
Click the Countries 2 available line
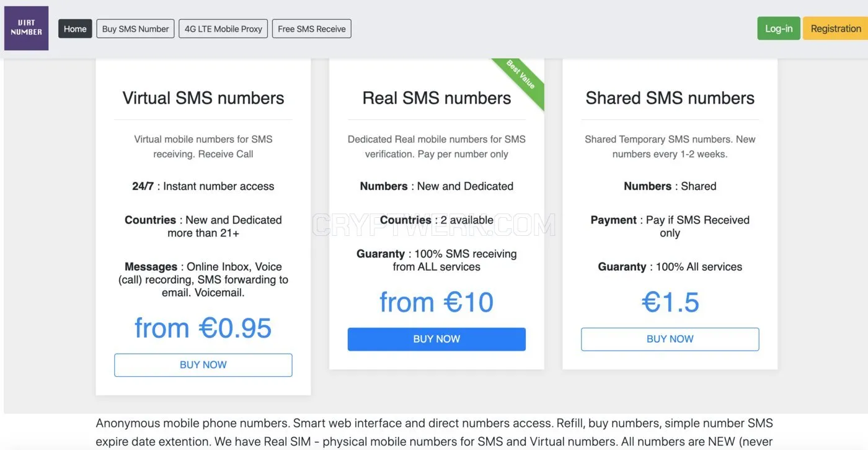point(436,220)
